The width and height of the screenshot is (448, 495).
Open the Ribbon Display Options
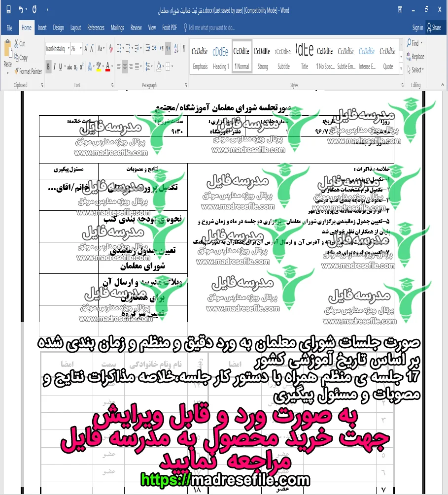pos(400,10)
